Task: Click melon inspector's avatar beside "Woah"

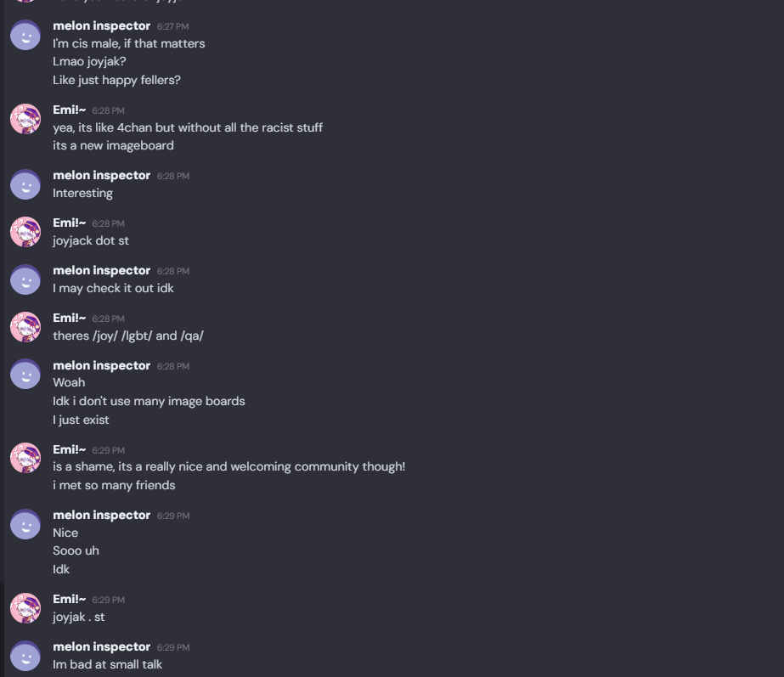Action: click(x=25, y=375)
